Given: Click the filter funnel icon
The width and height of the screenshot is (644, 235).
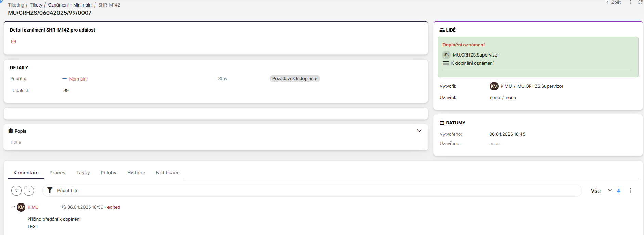Looking at the screenshot, I should [x=50, y=190].
